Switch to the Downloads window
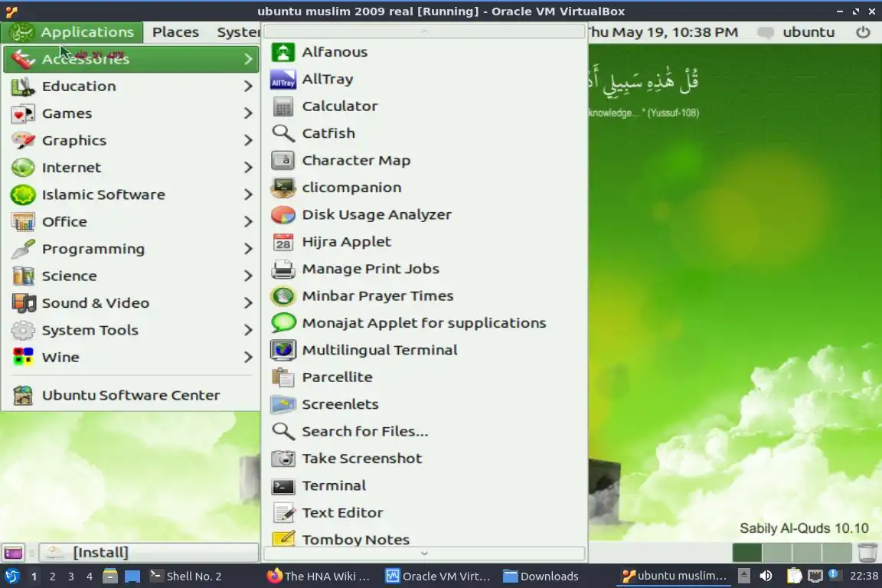 point(541,577)
